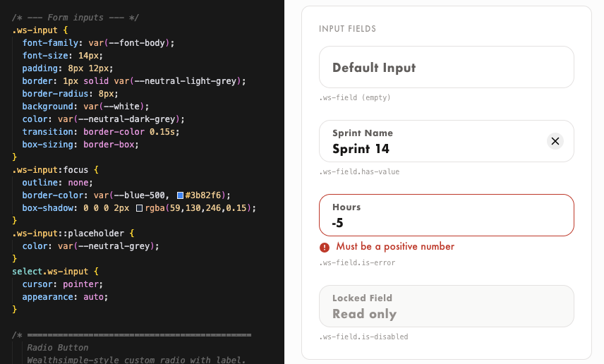This screenshot has width=604, height=364.
Task: Click the 'font-family: var(--font-body);' line
Action: pyautogui.click(x=98, y=43)
